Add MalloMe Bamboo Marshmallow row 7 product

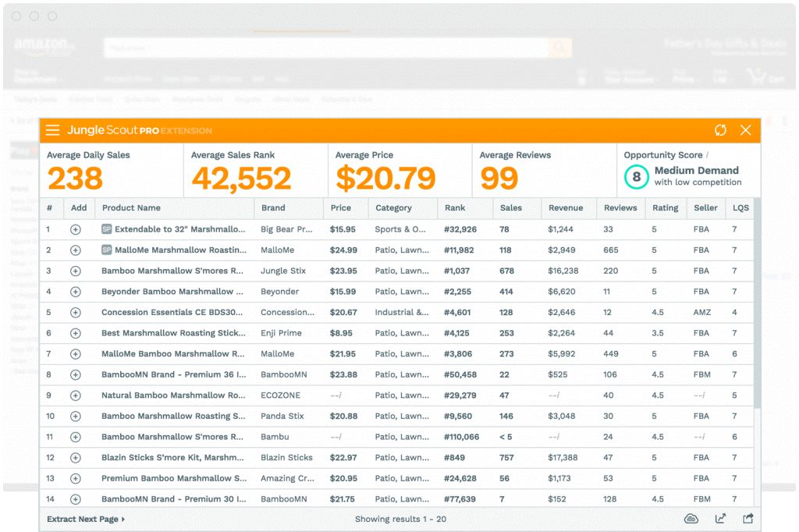pyautogui.click(x=76, y=354)
